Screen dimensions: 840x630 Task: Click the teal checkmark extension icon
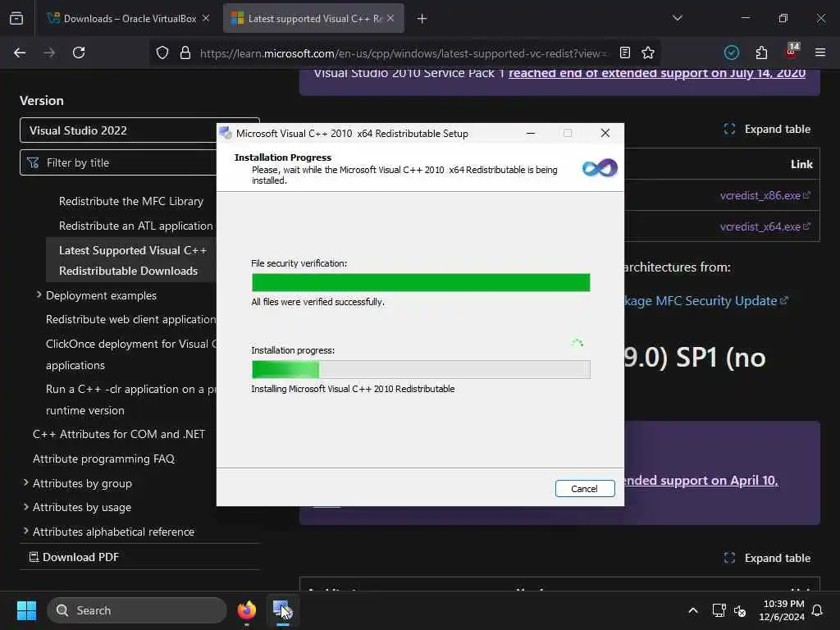pos(731,52)
